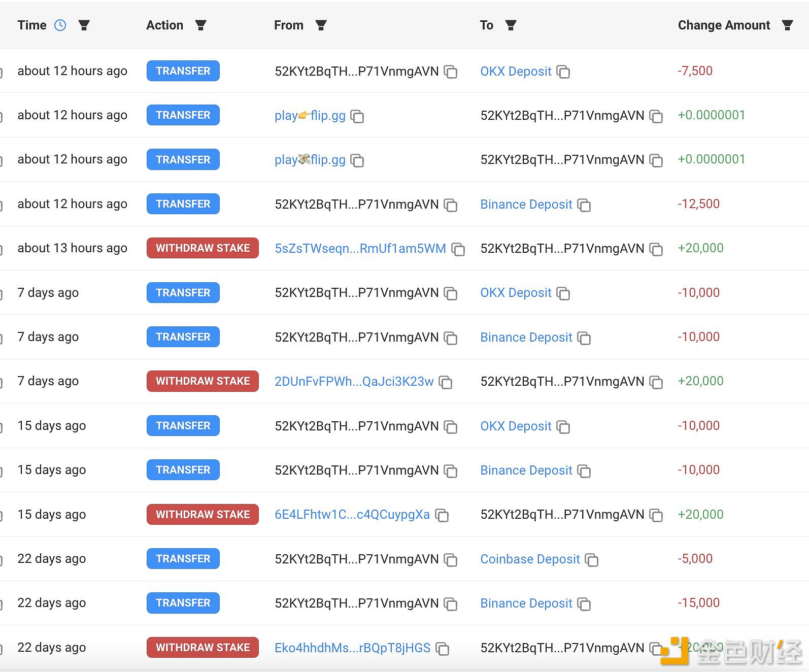
Task: Click WITHDRAW STAKE badge, 22 days ago
Action: pos(203,648)
